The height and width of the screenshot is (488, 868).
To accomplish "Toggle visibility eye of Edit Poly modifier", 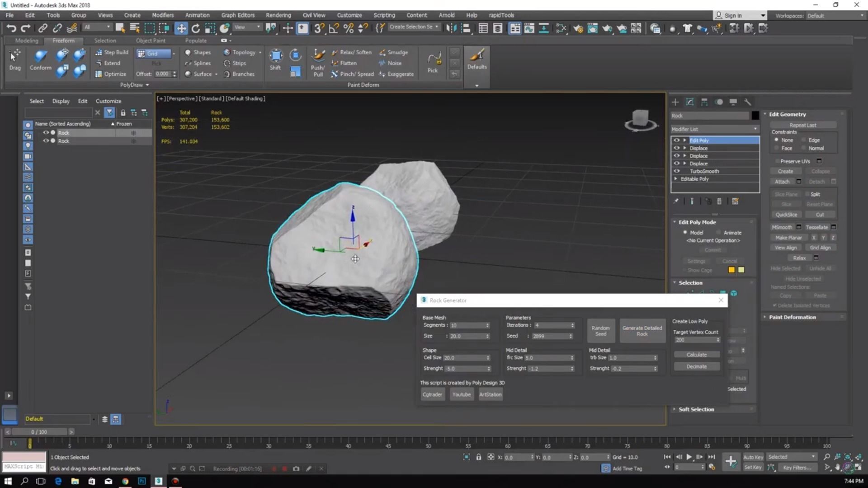I will coord(677,141).
